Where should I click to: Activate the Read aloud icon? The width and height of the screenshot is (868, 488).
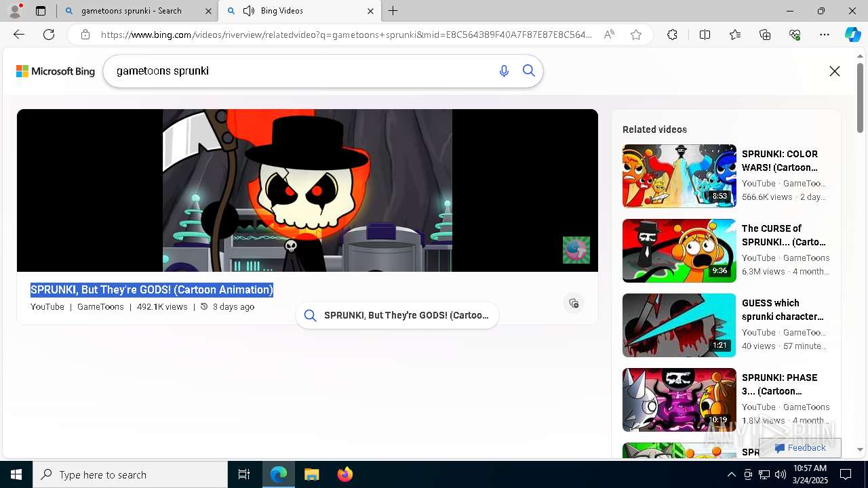tap(609, 35)
